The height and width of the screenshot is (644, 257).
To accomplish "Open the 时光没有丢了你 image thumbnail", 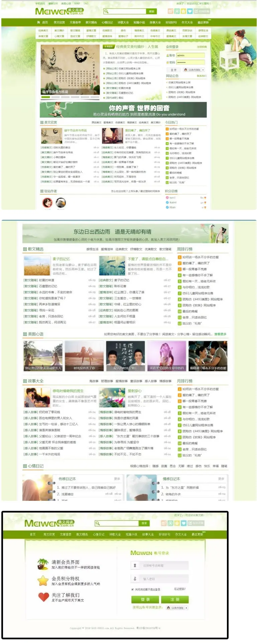I will [84, 356].
